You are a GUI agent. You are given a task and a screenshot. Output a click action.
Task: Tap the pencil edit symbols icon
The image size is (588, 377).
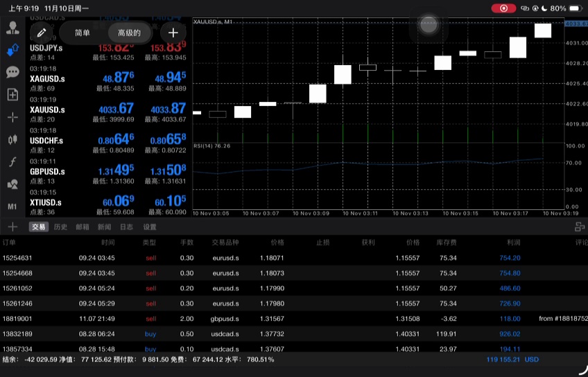point(41,33)
